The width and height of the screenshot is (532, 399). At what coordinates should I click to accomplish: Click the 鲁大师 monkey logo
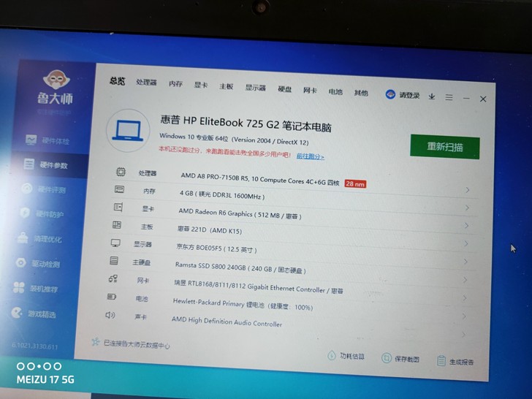56,80
